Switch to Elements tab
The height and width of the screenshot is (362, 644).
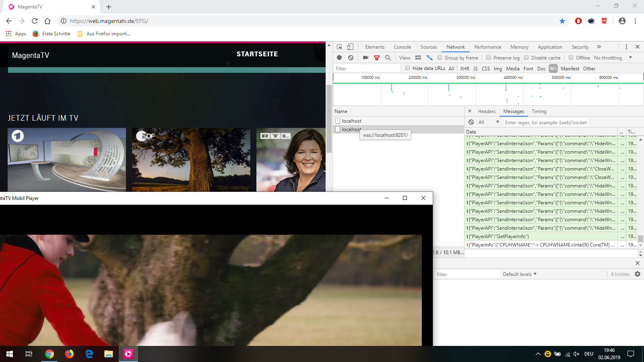(x=375, y=47)
